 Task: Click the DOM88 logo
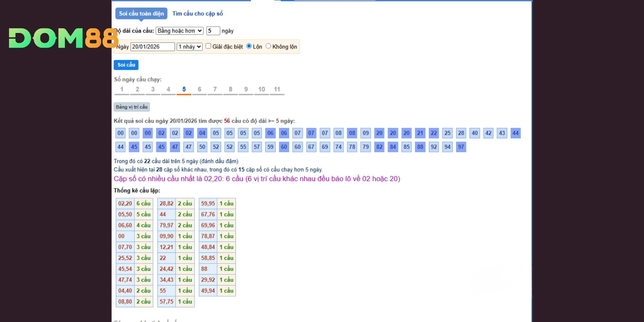tap(63, 38)
